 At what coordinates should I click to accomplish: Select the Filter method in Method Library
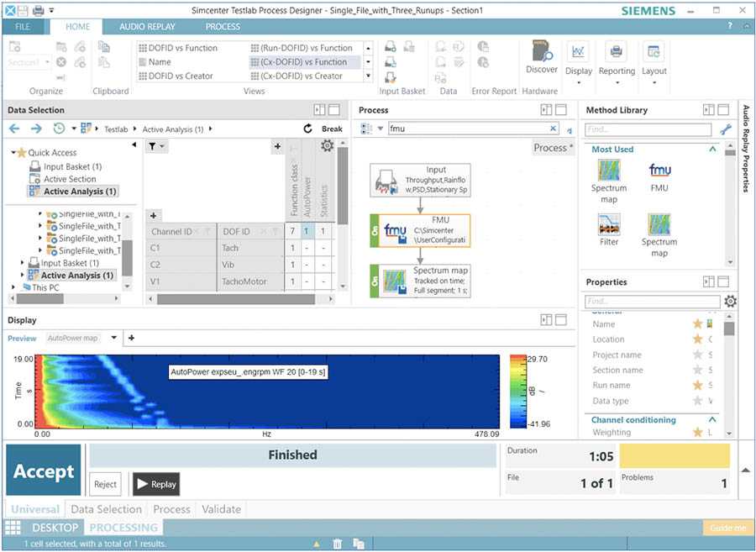[x=608, y=230]
